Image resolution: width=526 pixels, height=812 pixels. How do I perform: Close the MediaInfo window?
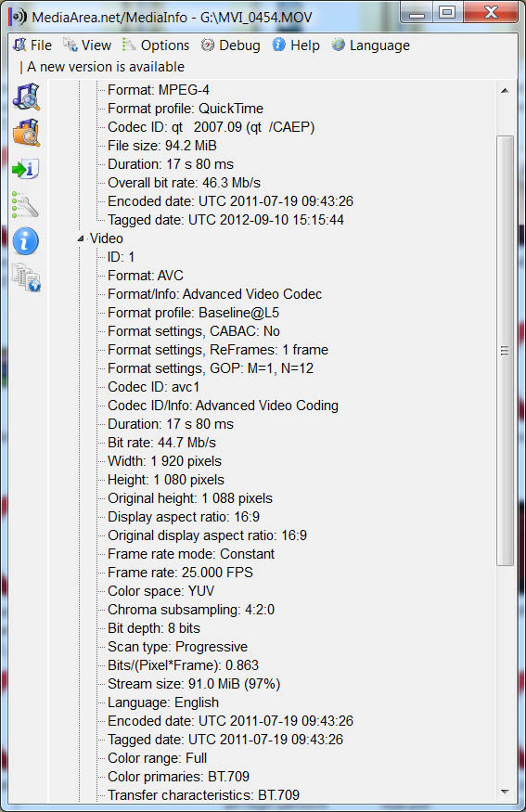point(491,13)
